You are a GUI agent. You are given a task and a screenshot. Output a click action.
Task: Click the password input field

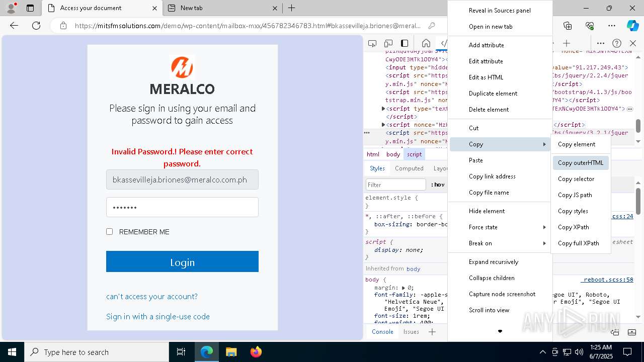tap(182, 207)
